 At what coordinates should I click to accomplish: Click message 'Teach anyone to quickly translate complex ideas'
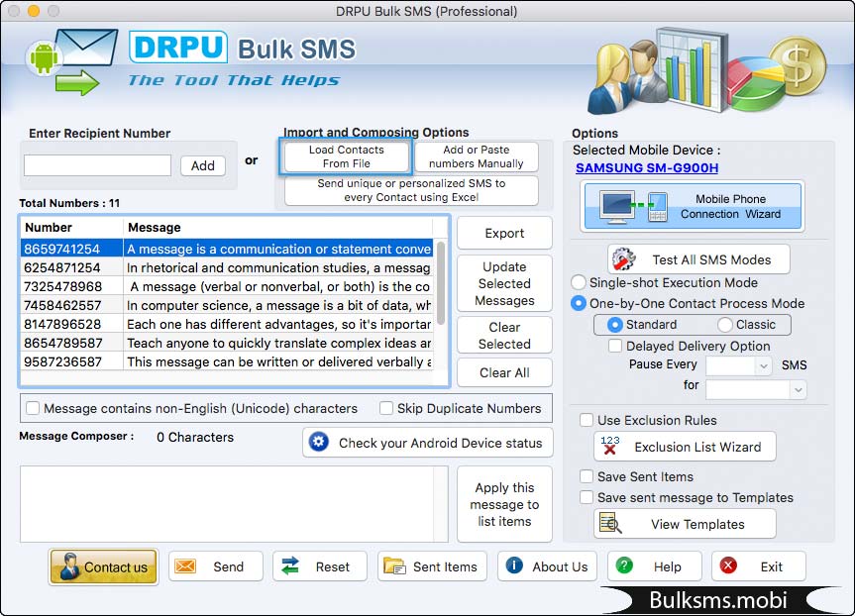[x=279, y=343]
